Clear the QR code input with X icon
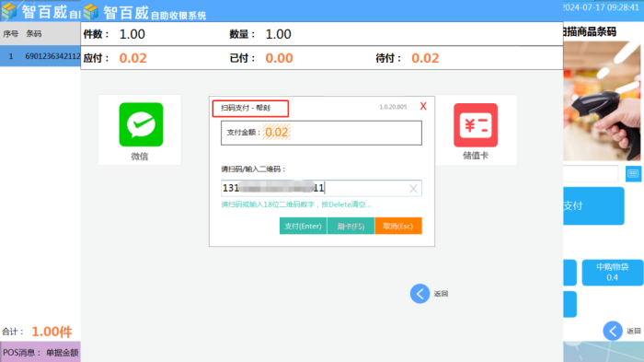The width and height of the screenshot is (644, 362). pyautogui.click(x=413, y=189)
